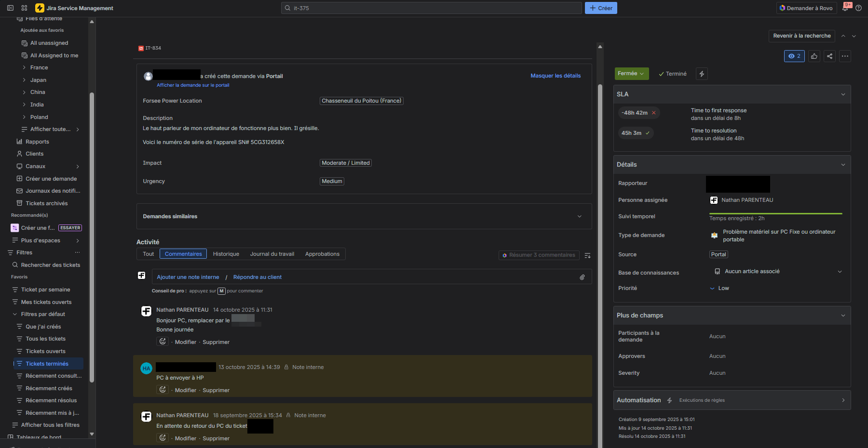Collapse sidebar using the panel icon
Viewport: 868px width, 448px height.
(x=10, y=8)
